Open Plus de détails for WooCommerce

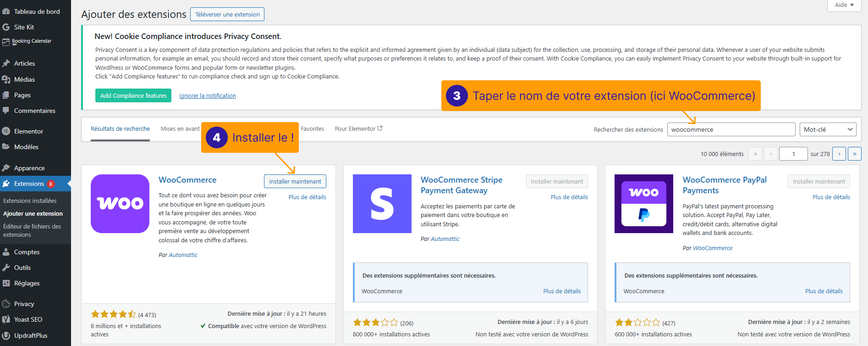308,197
